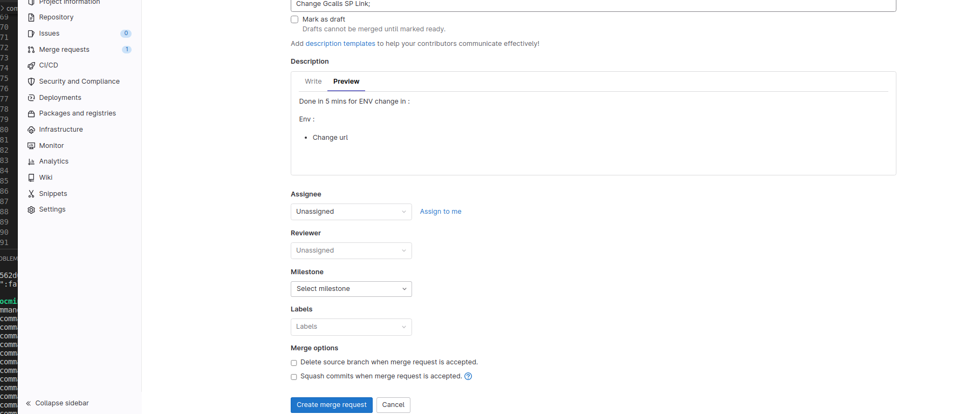Open the Assignee dropdown
The width and height of the screenshot is (980, 414).
(351, 212)
